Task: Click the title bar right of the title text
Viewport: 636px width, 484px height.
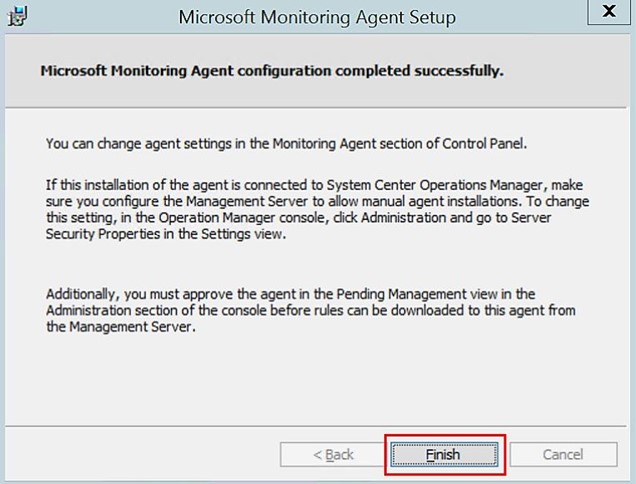Action: pos(521,17)
